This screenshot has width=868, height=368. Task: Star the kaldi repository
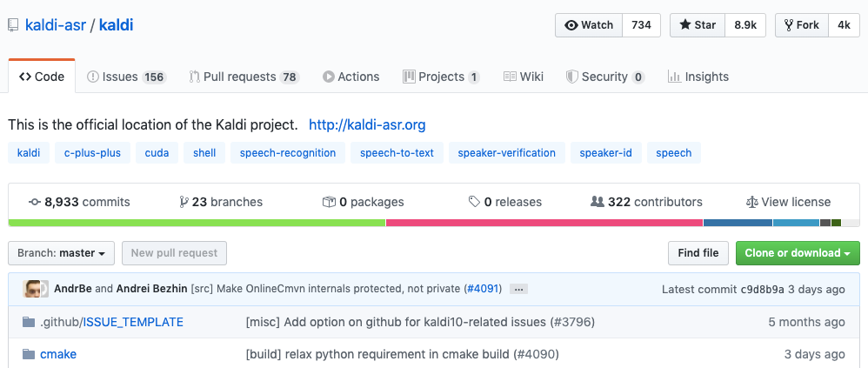point(698,25)
